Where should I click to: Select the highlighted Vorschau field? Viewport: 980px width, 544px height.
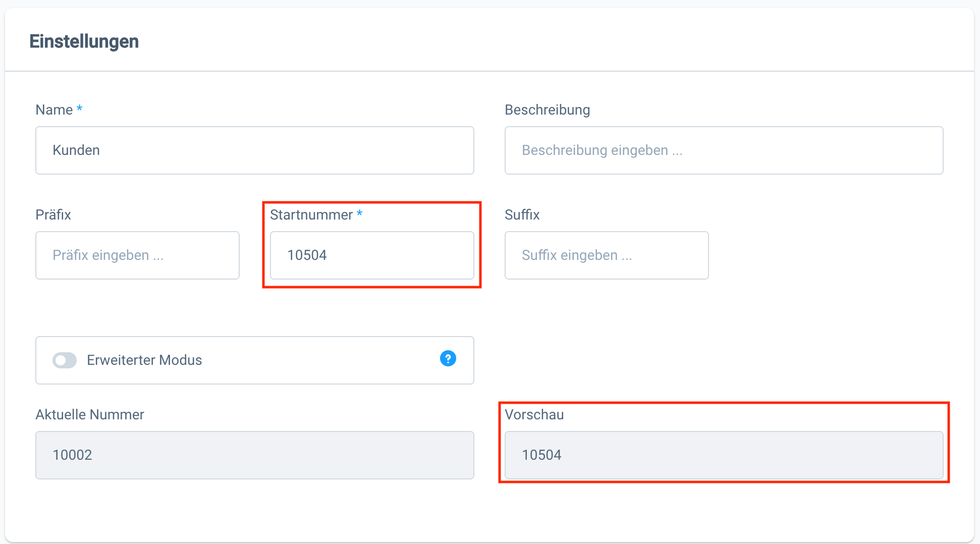pos(724,455)
